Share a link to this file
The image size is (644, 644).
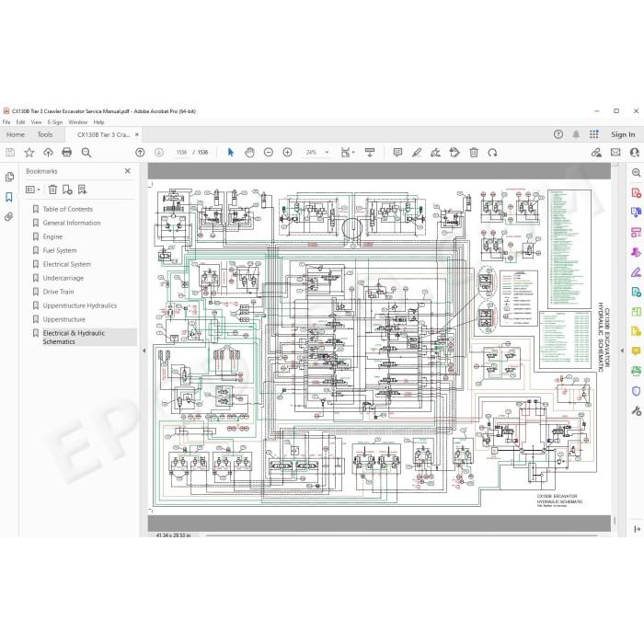click(596, 153)
